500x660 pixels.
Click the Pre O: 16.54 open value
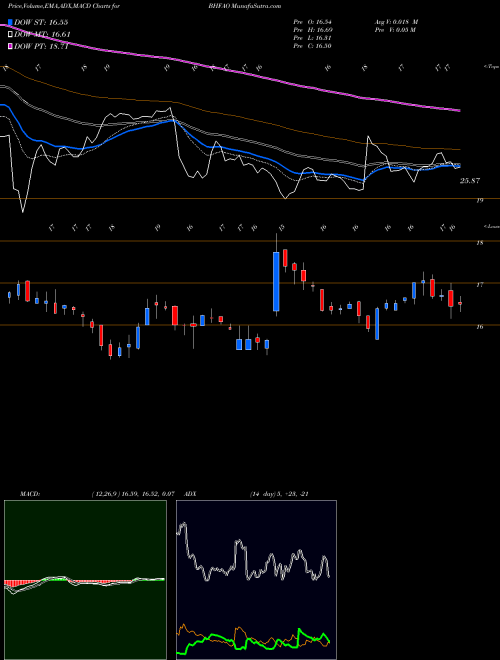pyautogui.click(x=312, y=21)
